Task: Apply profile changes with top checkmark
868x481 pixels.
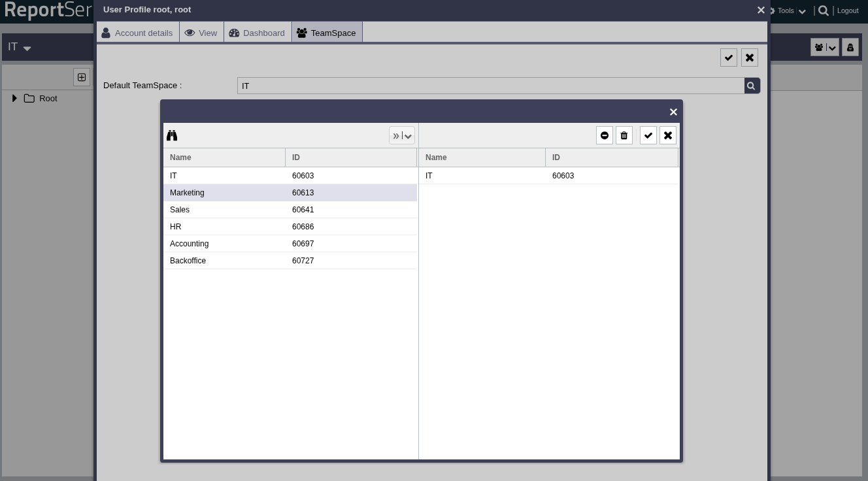Action: (x=729, y=58)
